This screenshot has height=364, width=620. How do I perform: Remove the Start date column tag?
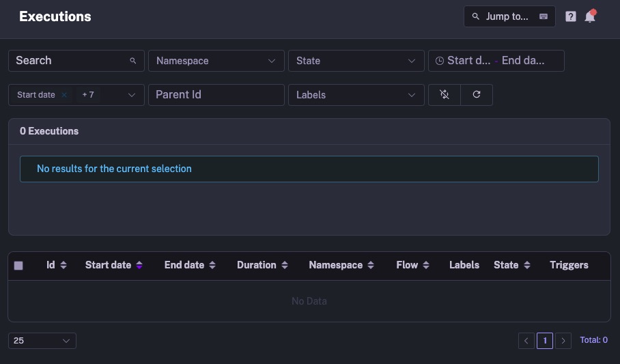pos(64,95)
